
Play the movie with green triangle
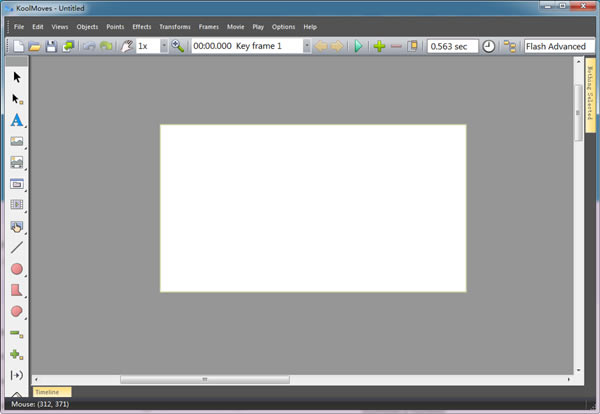[358, 46]
